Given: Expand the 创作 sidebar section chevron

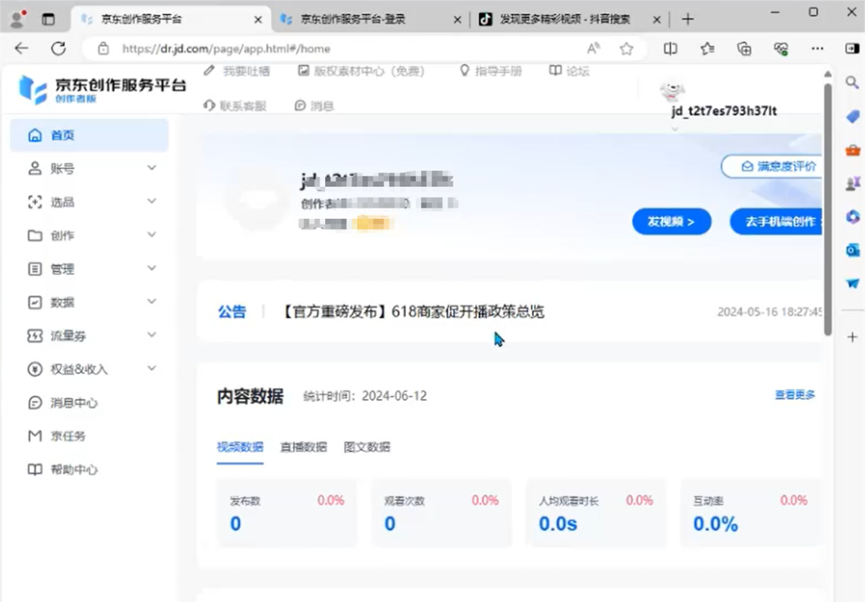Looking at the screenshot, I should [x=152, y=235].
